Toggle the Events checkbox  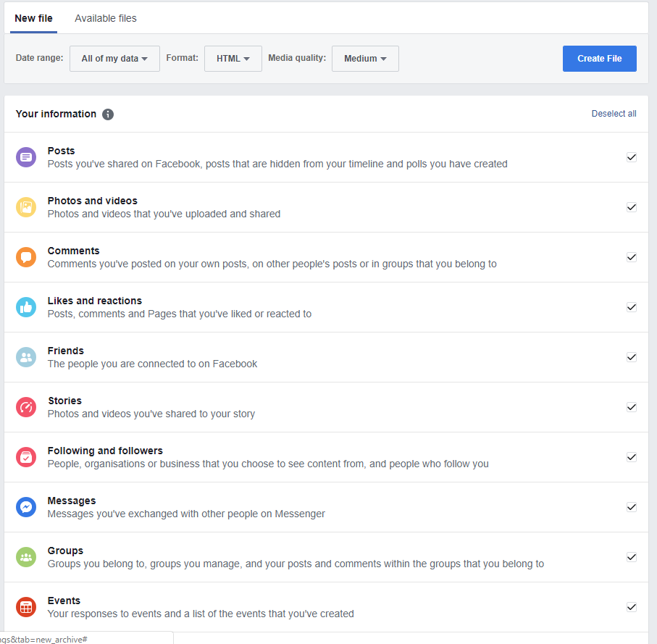(632, 607)
